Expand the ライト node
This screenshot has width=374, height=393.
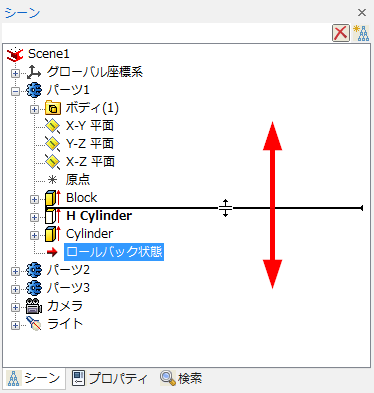click(x=15, y=325)
